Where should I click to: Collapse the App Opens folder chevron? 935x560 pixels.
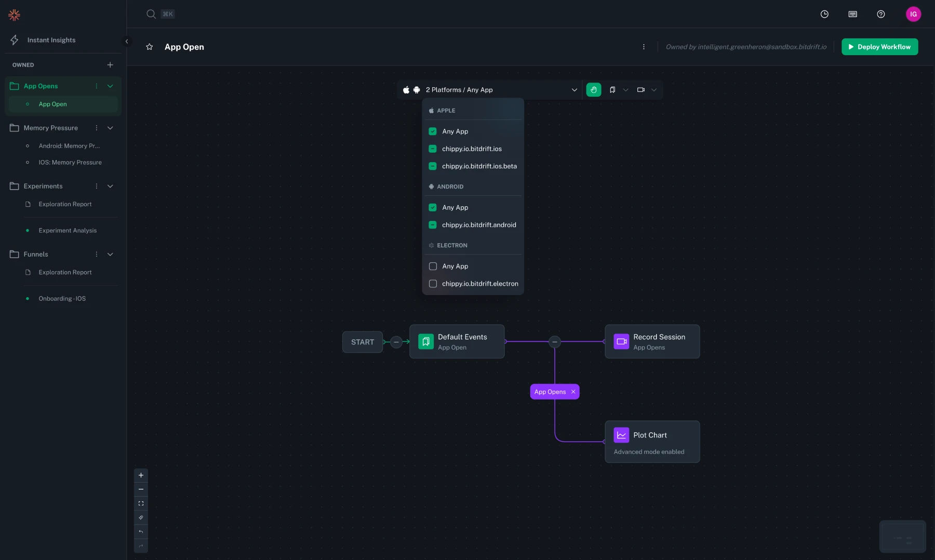[110, 86]
